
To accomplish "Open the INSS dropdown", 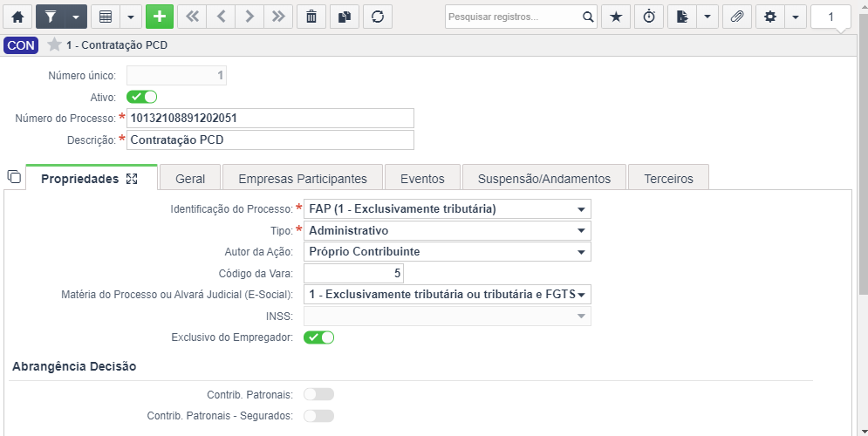I will click(x=448, y=316).
